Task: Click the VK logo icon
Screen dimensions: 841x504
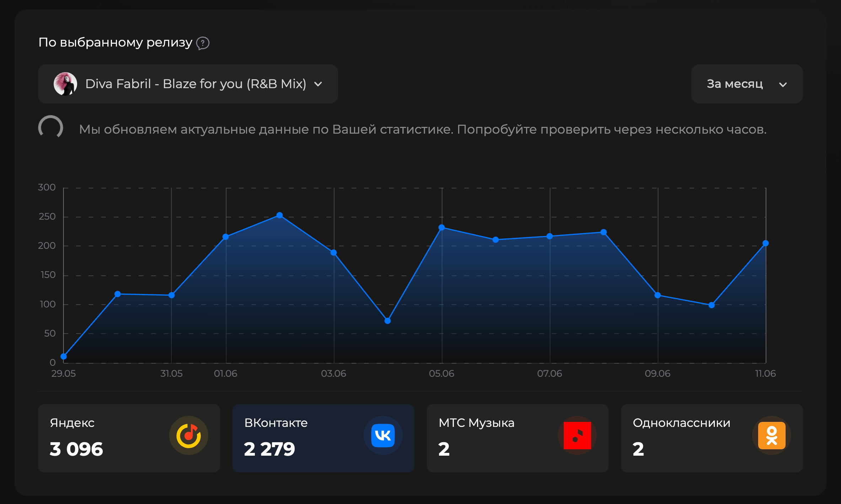Action: (383, 436)
